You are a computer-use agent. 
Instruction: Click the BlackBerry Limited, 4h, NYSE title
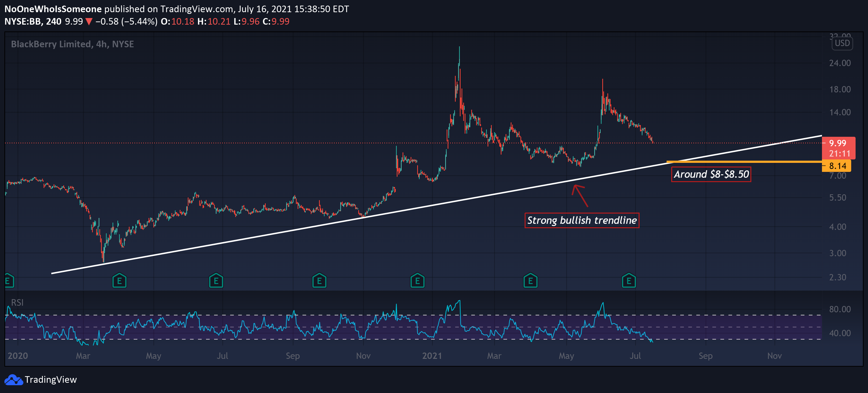(x=72, y=44)
